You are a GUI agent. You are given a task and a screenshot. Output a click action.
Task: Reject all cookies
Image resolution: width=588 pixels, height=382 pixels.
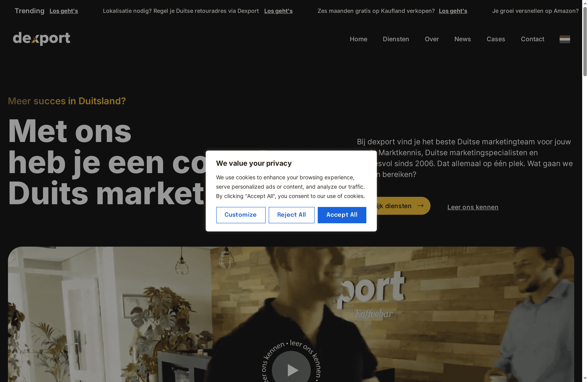[291, 215]
